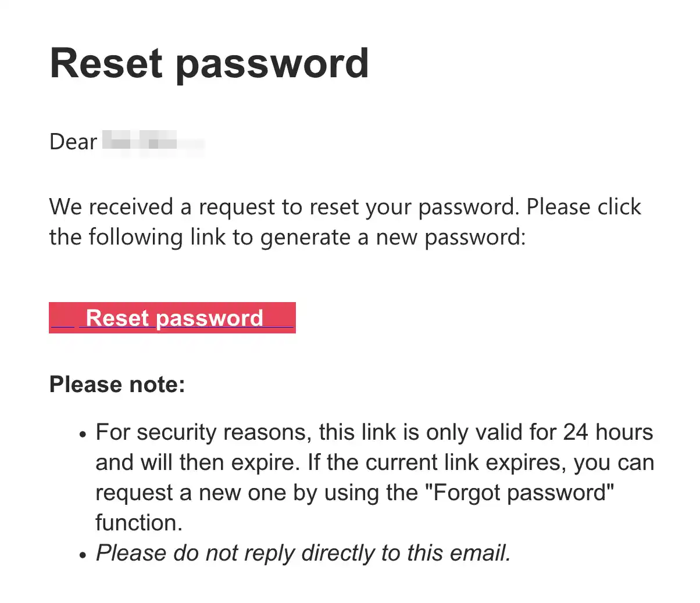Click the red Reset password button
Screen dimensions: 700x603
[172, 318]
